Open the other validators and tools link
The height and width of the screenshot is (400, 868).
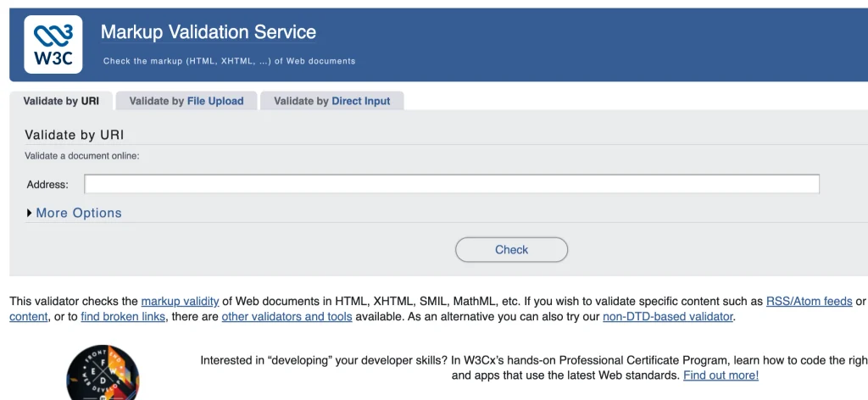click(287, 317)
